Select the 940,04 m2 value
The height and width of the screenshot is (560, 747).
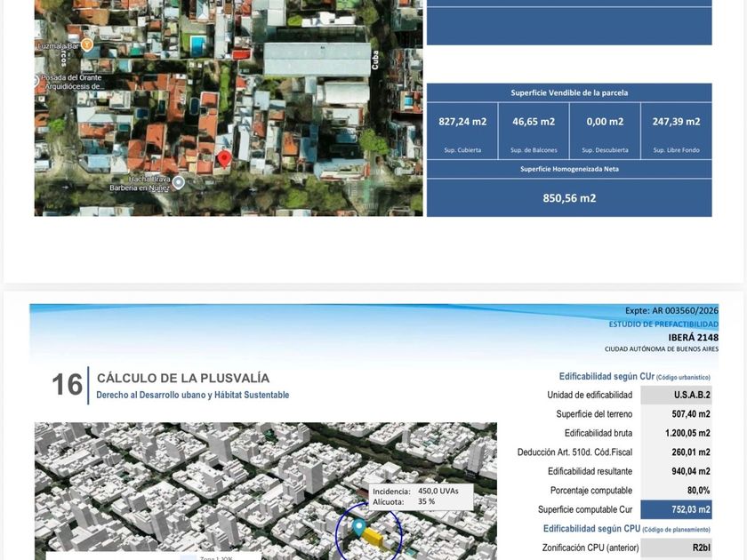pyautogui.click(x=691, y=471)
